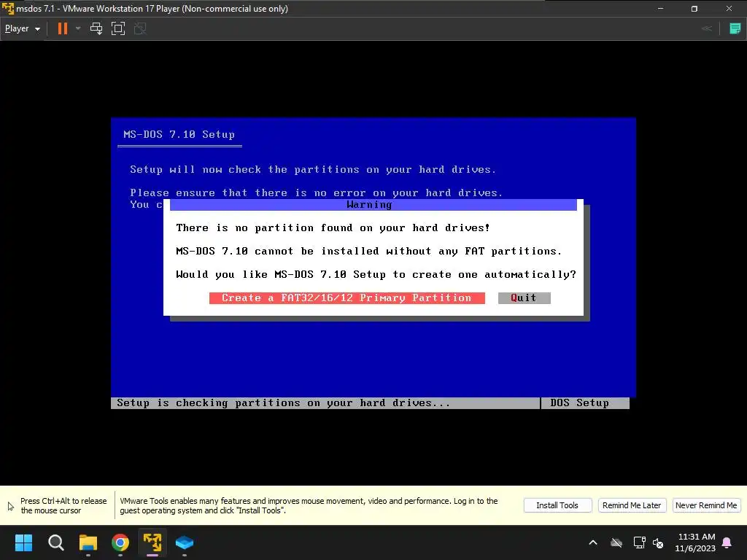
Task: Click the MS-DOS 7.10 Setup heading
Action: click(179, 134)
